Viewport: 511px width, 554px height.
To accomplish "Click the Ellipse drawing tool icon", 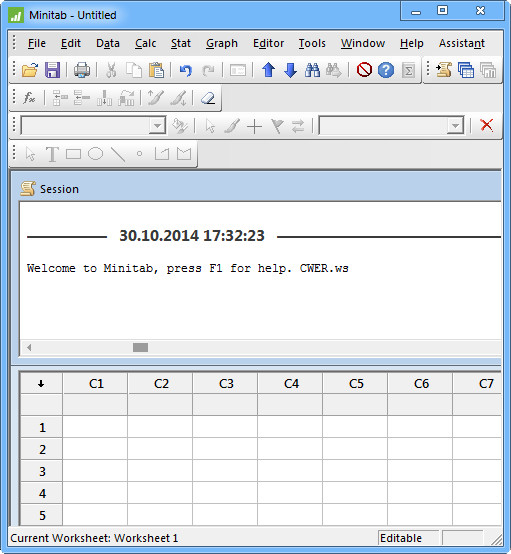I will click(95, 154).
